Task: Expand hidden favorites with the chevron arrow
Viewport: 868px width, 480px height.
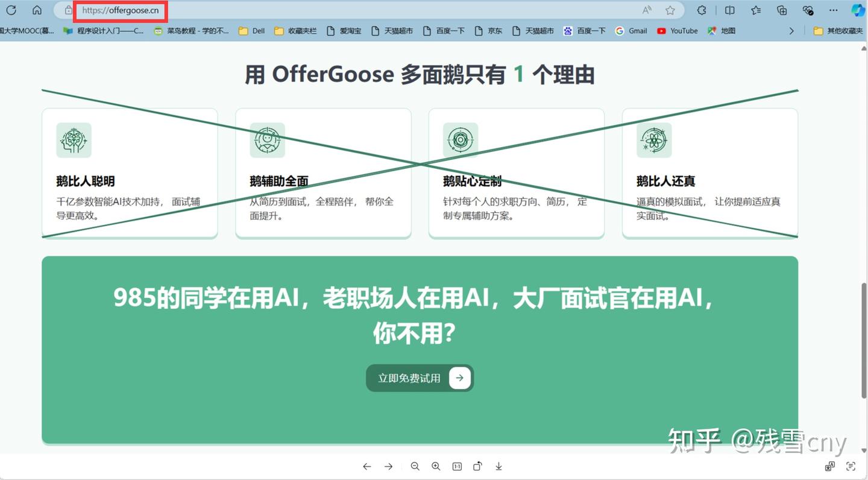Action: coord(791,31)
